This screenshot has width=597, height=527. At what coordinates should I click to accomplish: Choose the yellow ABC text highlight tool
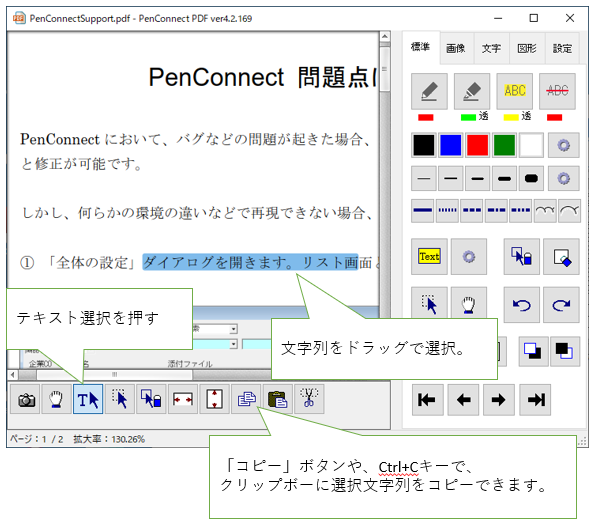pyautogui.click(x=514, y=91)
